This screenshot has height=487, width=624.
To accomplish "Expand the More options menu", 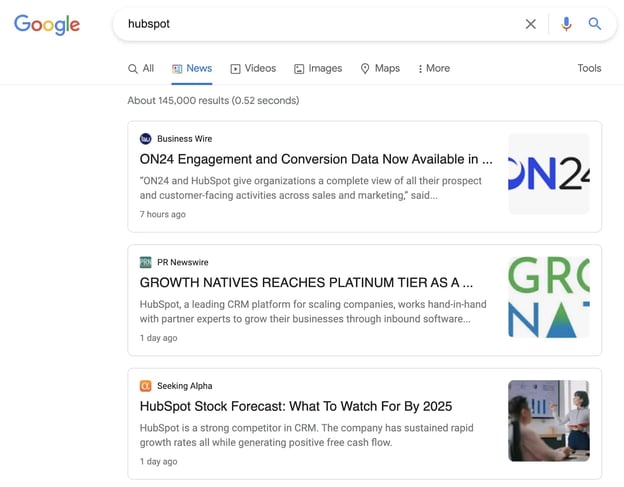I will (434, 68).
